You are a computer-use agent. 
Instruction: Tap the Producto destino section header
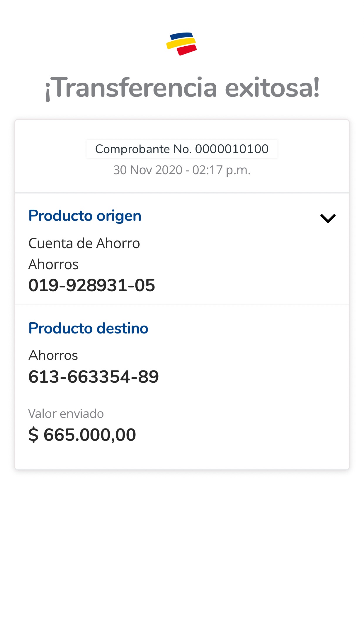coord(88,328)
